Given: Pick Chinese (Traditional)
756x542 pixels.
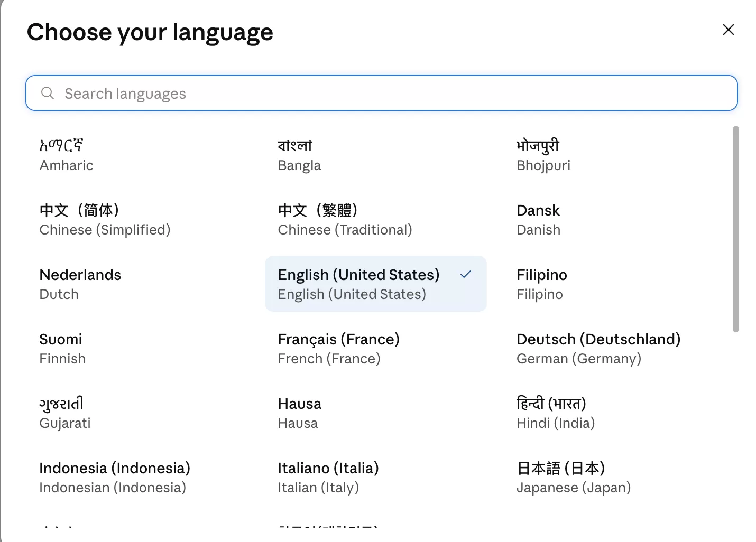Looking at the screenshot, I should pos(375,219).
